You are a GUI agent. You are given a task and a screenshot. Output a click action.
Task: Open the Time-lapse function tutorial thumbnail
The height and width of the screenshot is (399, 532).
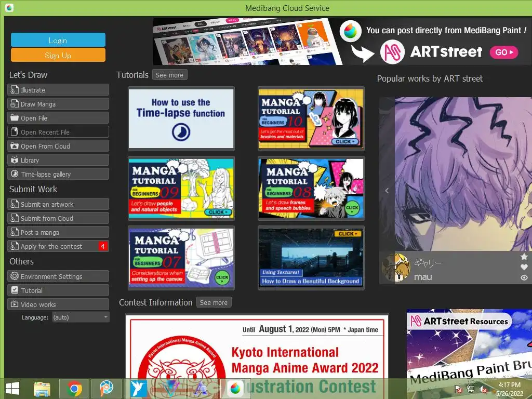click(181, 118)
